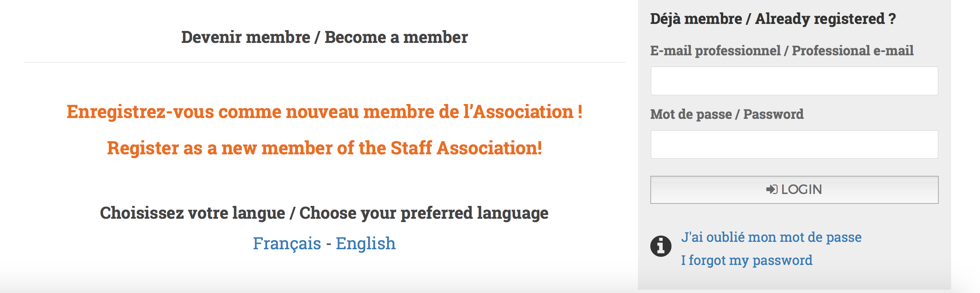Switch the page language to Français
This screenshot has width=980, height=293.
[286, 243]
